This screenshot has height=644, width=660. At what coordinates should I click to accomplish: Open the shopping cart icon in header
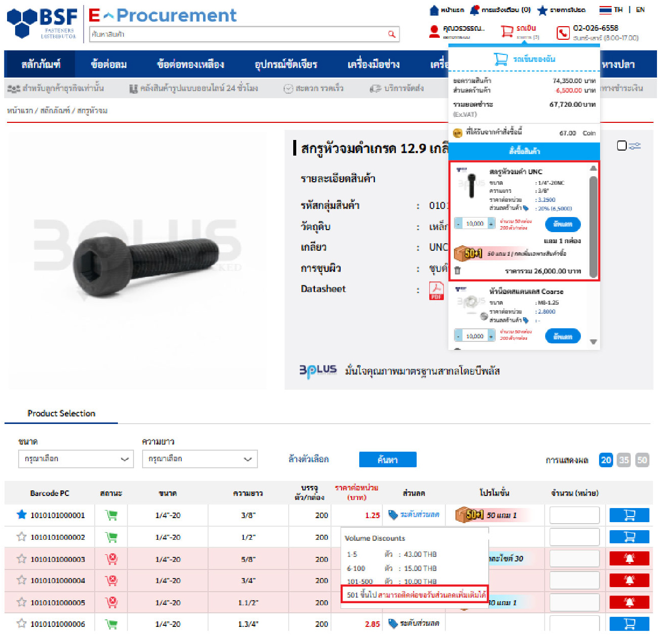click(507, 32)
